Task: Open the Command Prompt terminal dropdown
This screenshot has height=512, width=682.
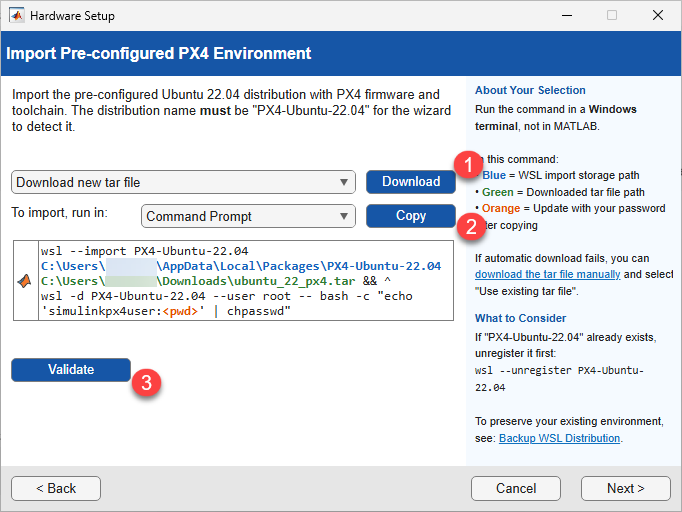Action: click(248, 216)
